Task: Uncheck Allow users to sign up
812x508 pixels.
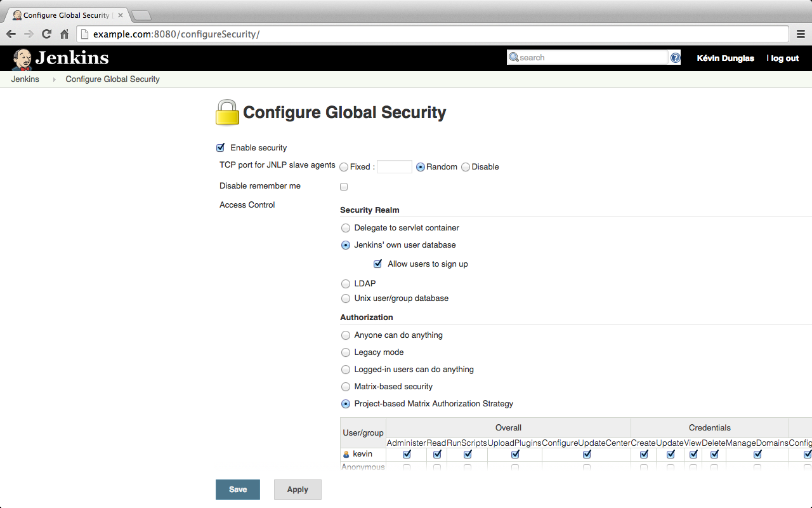Action: (378, 264)
